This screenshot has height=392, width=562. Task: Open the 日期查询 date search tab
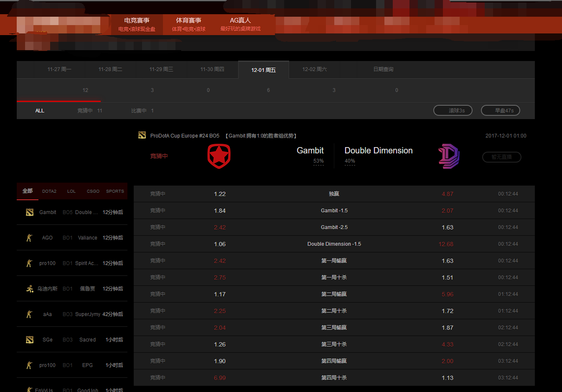point(383,69)
